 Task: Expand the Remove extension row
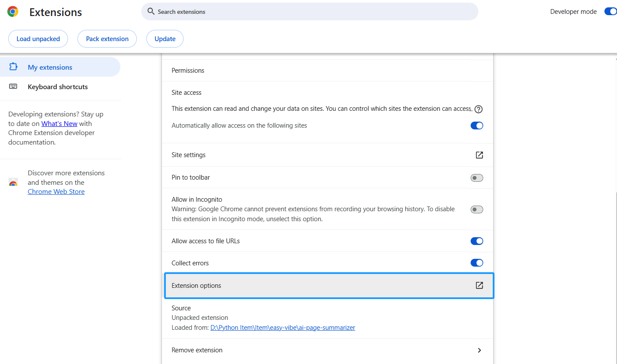[x=479, y=350]
